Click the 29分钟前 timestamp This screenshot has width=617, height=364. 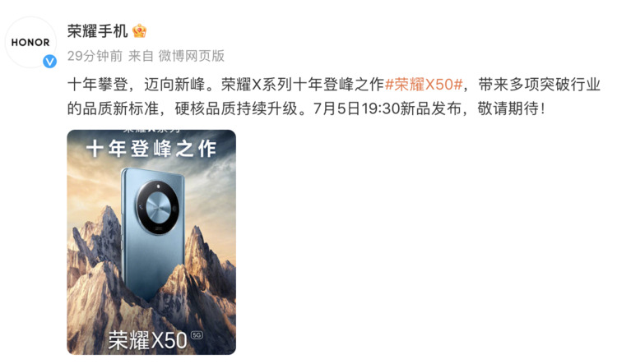coord(95,56)
